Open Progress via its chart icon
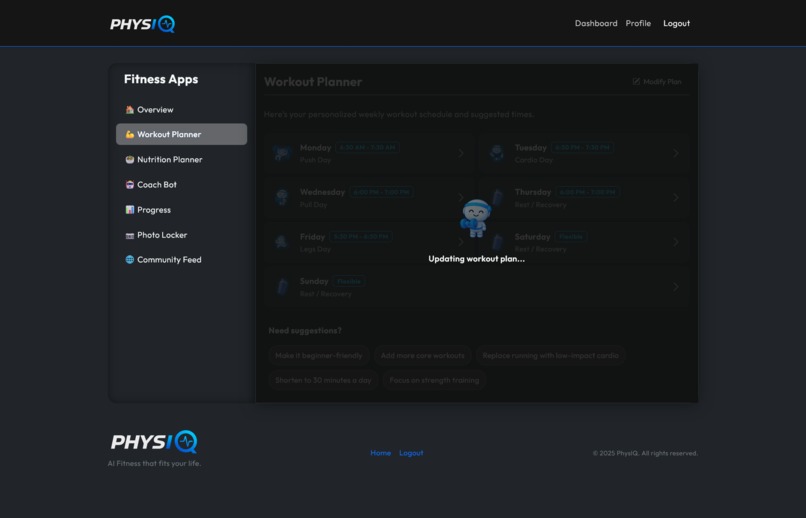Screen dimensions: 806x518 [x=130, y=210]
